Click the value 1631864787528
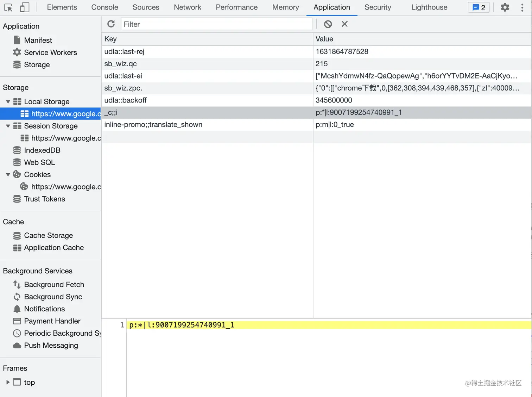Image resolution: width=532 pixels, height=397 pixels. 342,52
